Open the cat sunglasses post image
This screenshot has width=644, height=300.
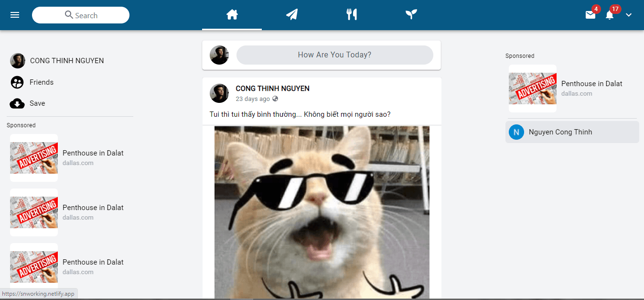click(322, 211)
